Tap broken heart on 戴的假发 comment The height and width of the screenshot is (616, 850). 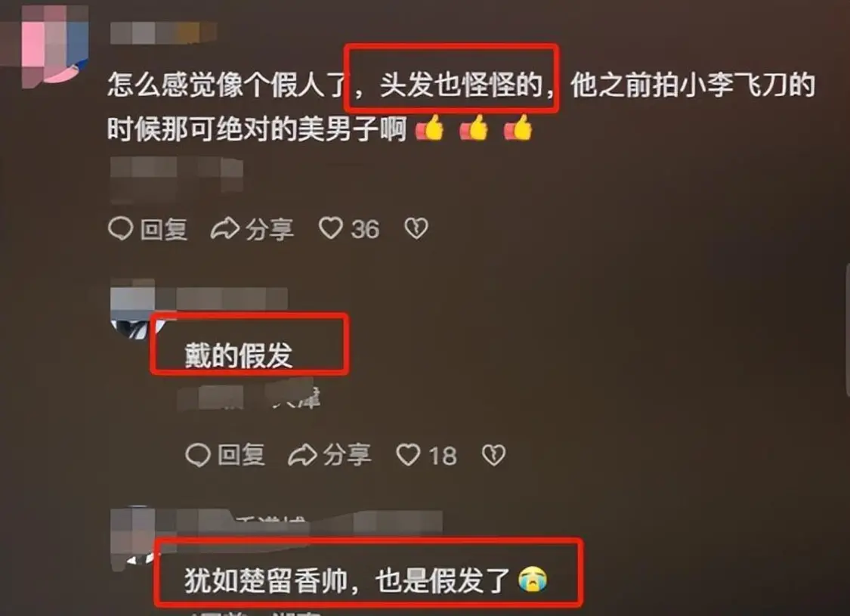pos(494,455)
